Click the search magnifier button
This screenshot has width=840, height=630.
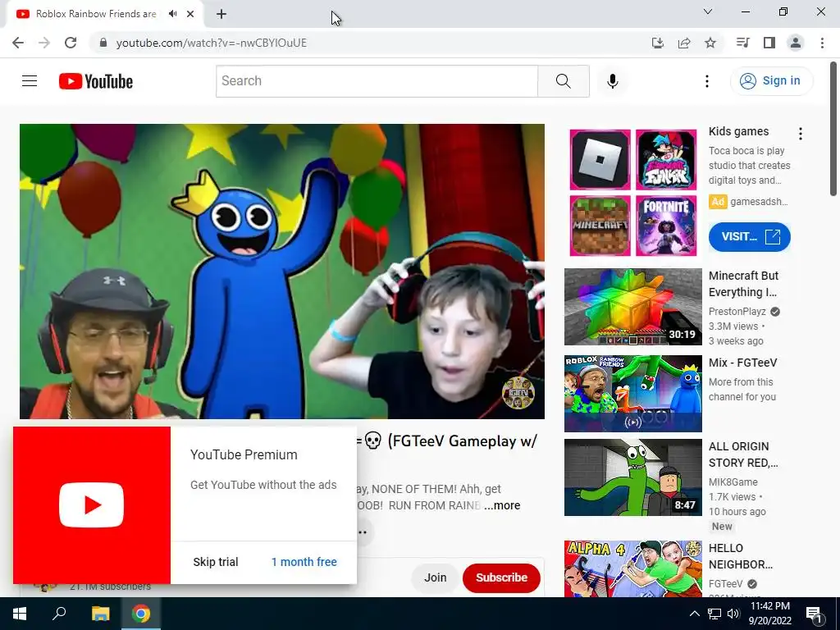(x=563, y=81)
